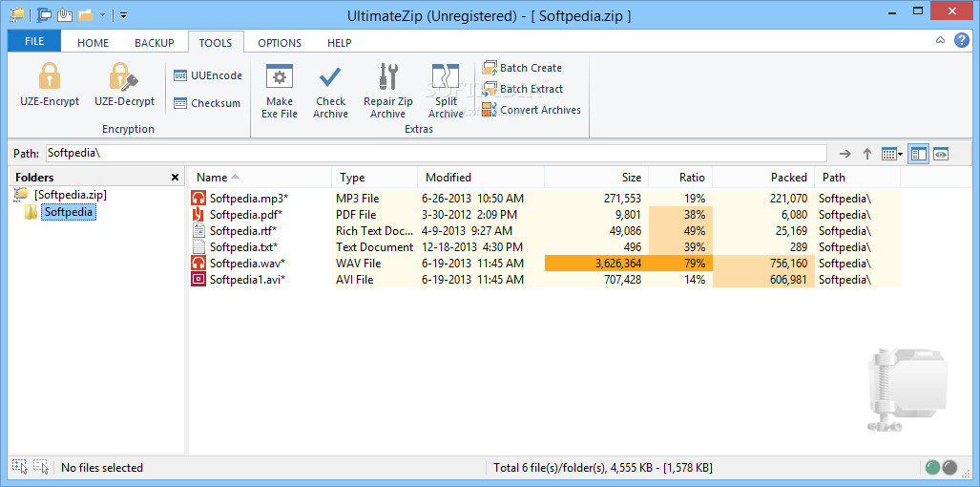
Task: Click in the Path input field
Action: pos(436,153)
